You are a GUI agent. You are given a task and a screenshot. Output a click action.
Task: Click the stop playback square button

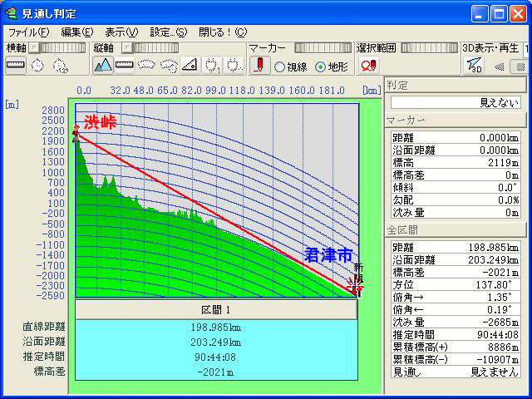tap(520, 66)
